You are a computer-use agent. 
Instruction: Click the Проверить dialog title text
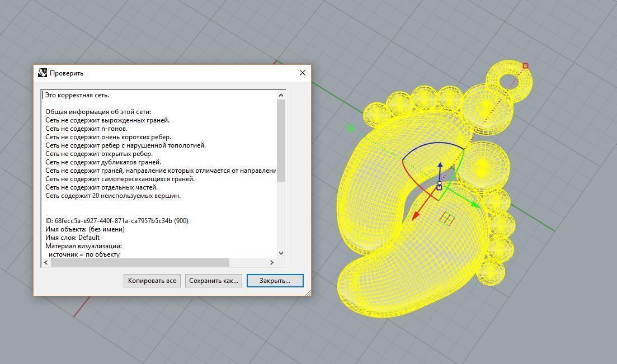[x=67, y=73]
